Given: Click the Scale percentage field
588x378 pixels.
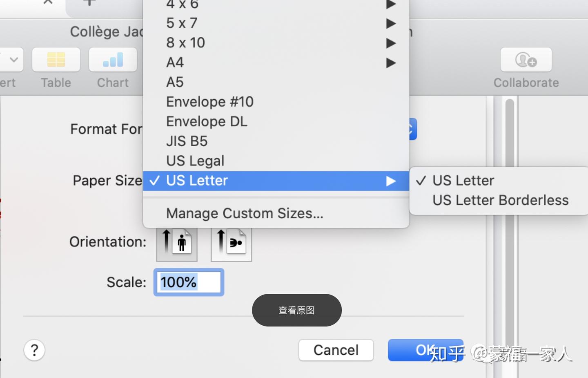Looking at the screenshot, I should click(189, 282).
